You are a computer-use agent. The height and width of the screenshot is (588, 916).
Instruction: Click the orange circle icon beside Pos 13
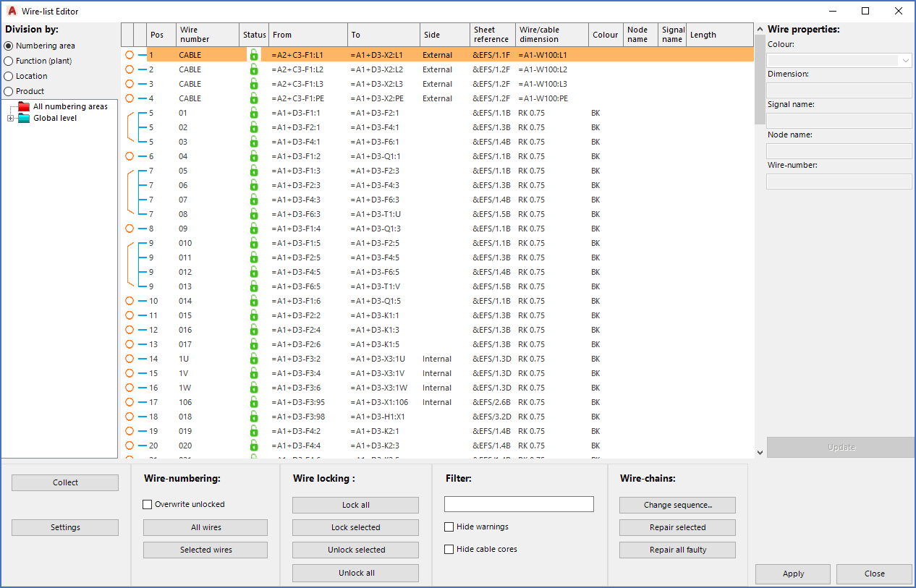tap(130, 344)
